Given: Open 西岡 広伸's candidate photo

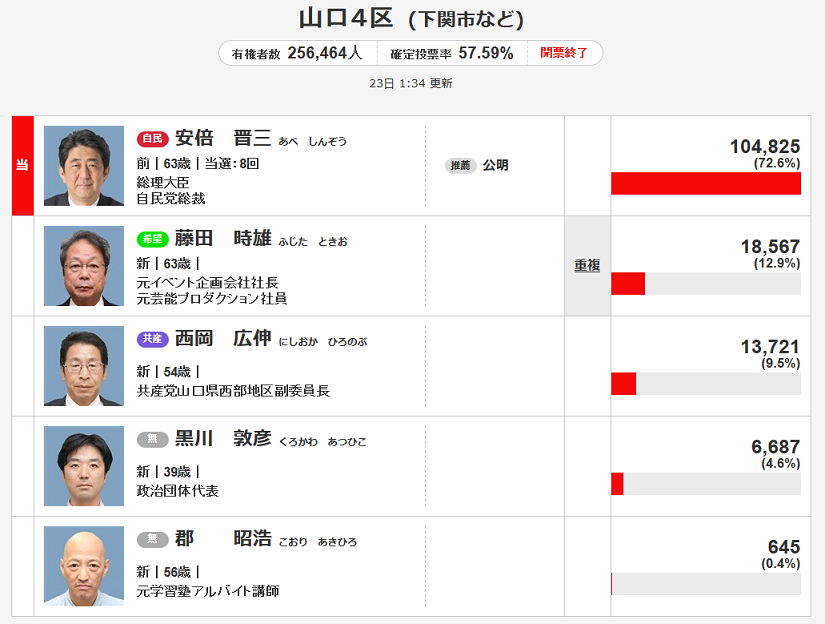Looking at the screenshot, I should (84, 366).
